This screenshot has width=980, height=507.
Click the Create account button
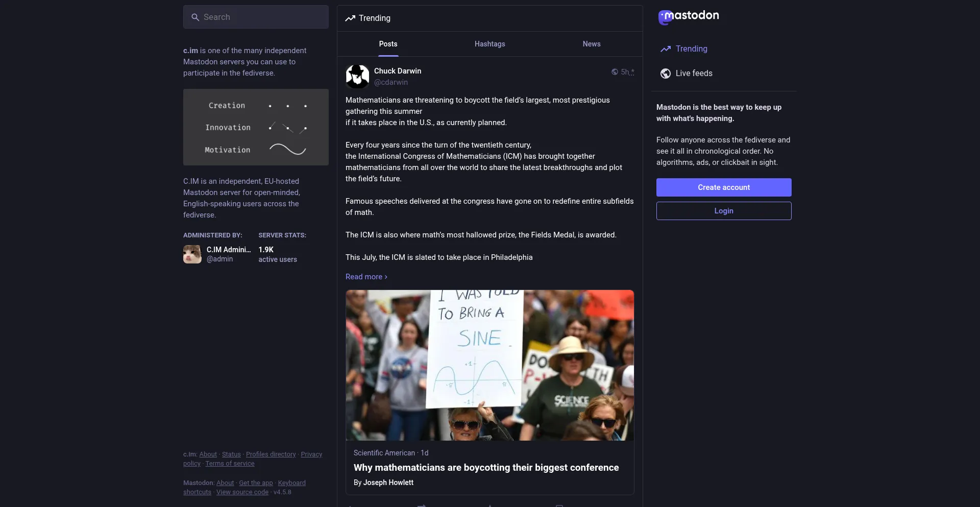724,187
